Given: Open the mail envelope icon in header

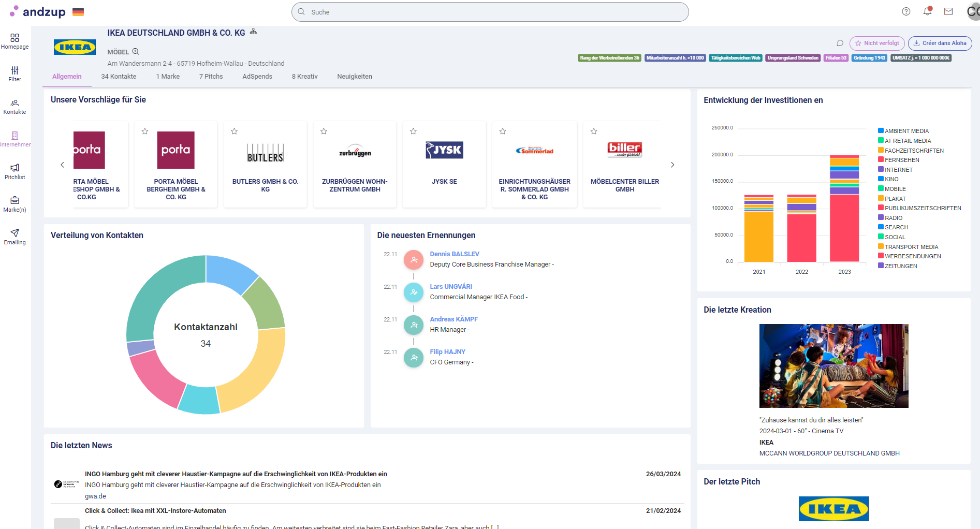Looking at the screenshot, I should click(x=948, y=11).
